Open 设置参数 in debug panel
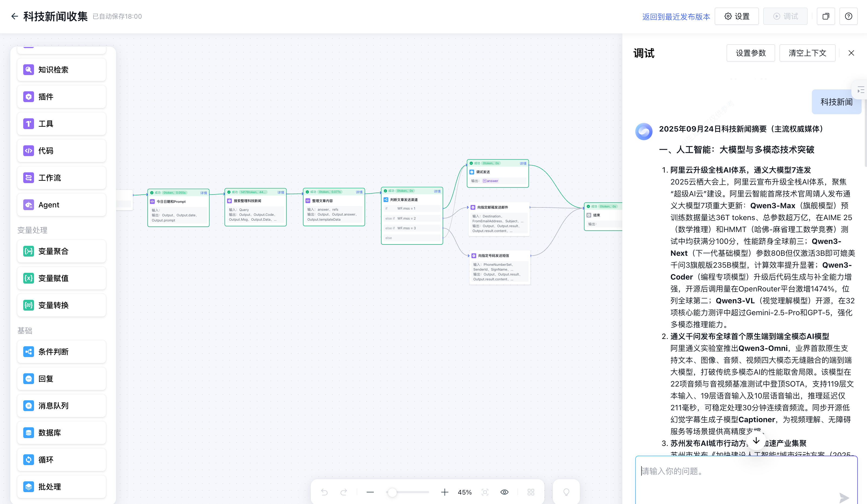 750,53
